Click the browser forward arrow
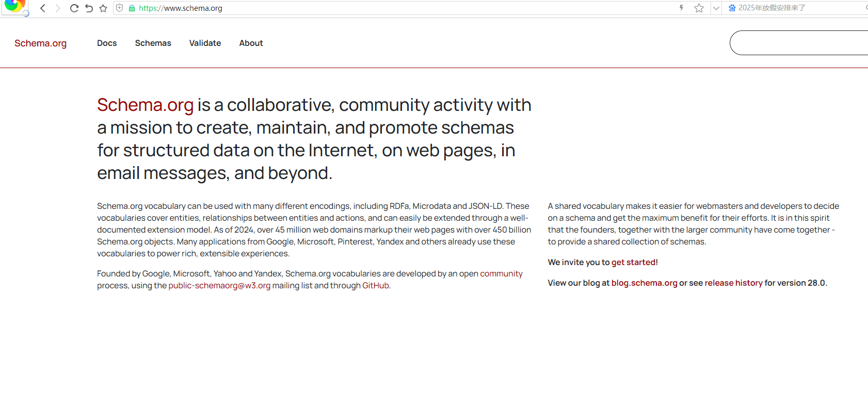 [x=58, y=8]
